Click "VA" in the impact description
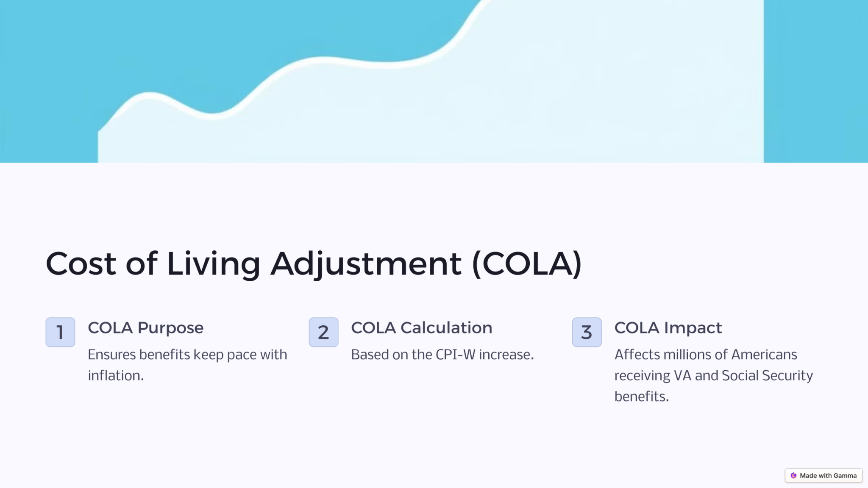Viewport: 868px width, 488px height. pos(682,376)
